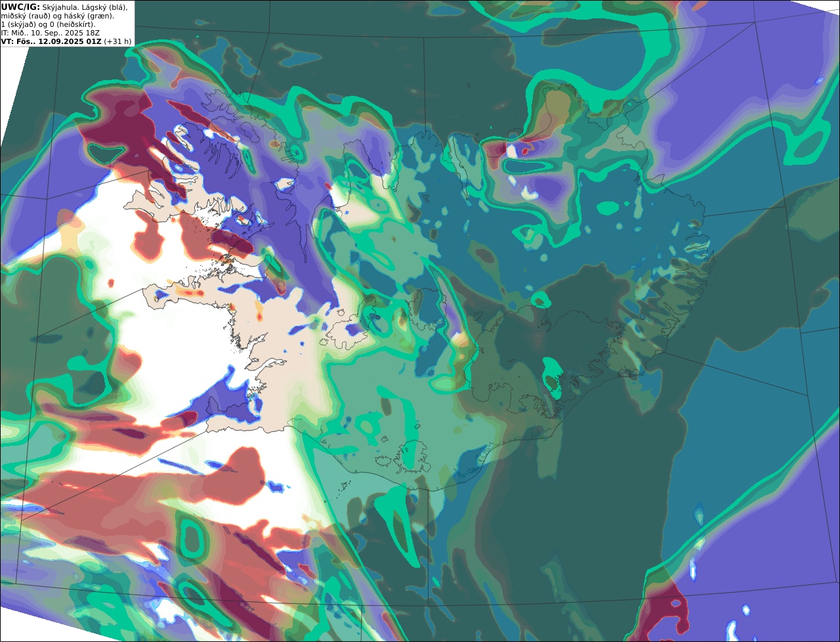Click the "miðský (rauð)" legend text
Screen dimensions: 840x642
click(26, 16)
